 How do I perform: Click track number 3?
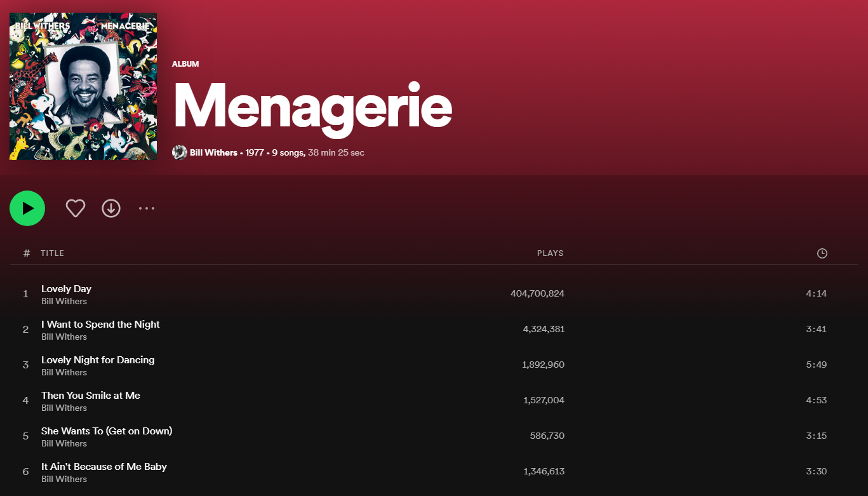(x=26, y=365)
